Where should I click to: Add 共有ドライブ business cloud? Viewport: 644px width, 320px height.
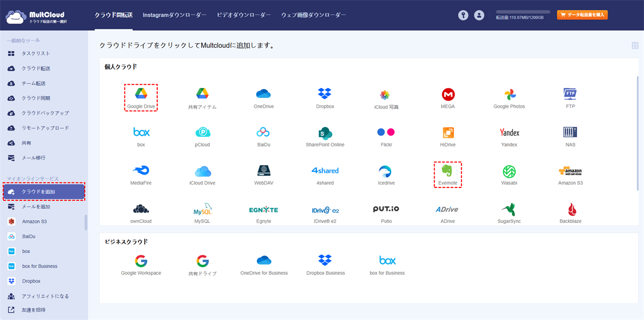pos(202,265)
